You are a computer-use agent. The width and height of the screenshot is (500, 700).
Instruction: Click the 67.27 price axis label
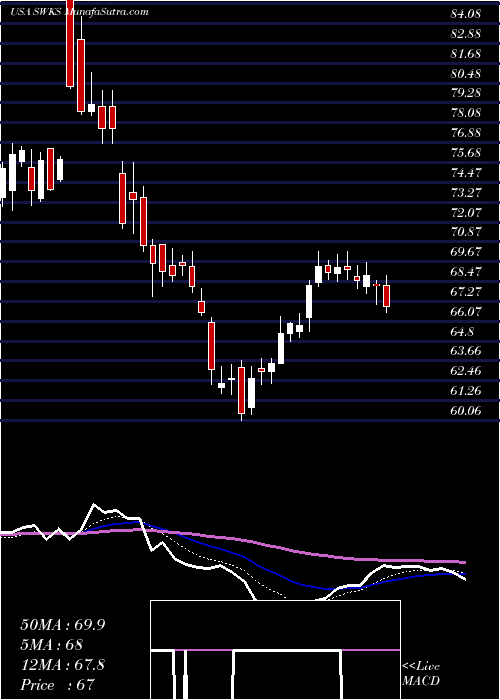point(466,292)
